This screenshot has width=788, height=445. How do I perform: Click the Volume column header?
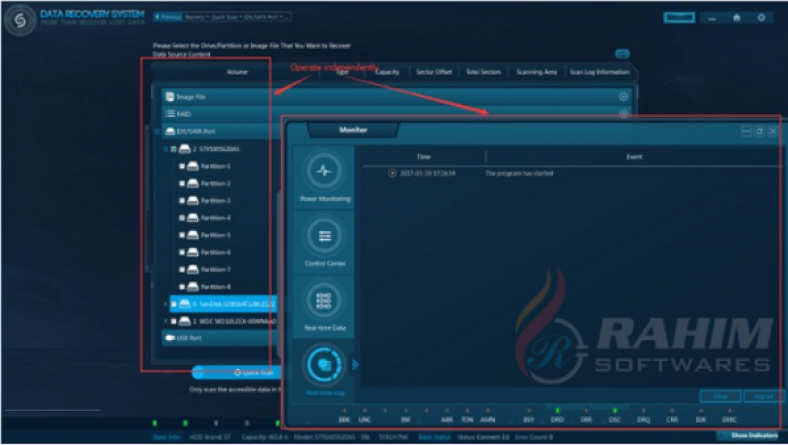point(237,72)
